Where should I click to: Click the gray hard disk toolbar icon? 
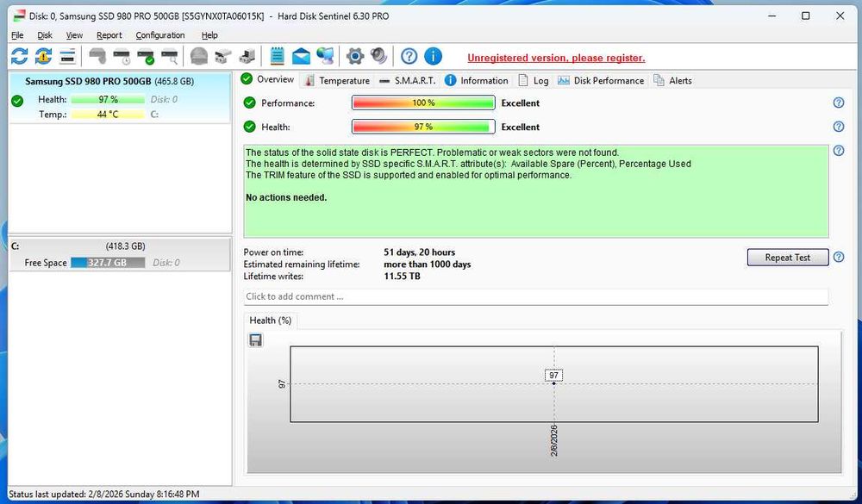pyautogui.click(x=98, y=56)
